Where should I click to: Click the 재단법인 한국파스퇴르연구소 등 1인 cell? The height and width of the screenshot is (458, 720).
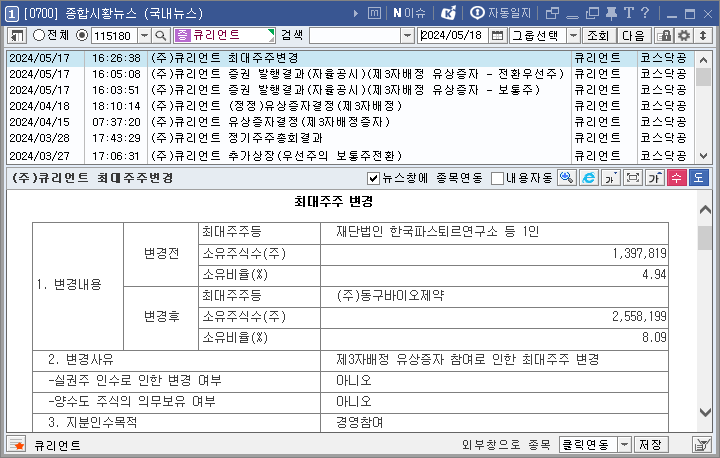click(494, 232)
